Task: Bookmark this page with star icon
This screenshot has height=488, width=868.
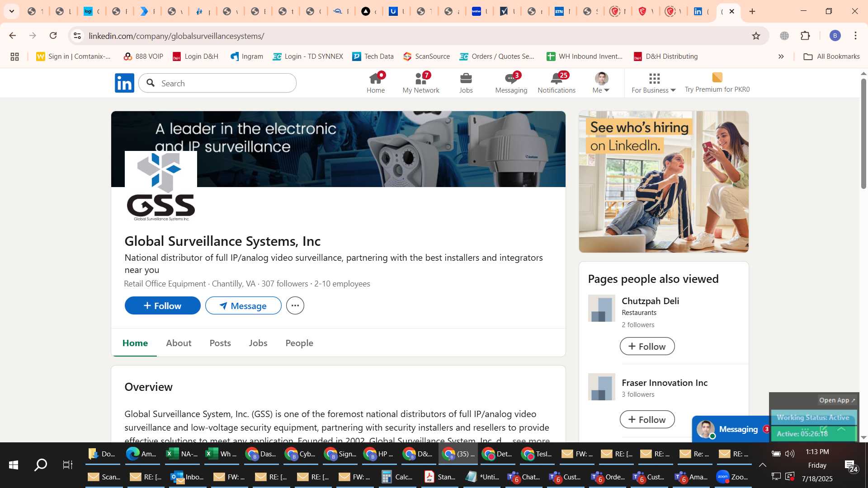Action: (x=756, y=36)
